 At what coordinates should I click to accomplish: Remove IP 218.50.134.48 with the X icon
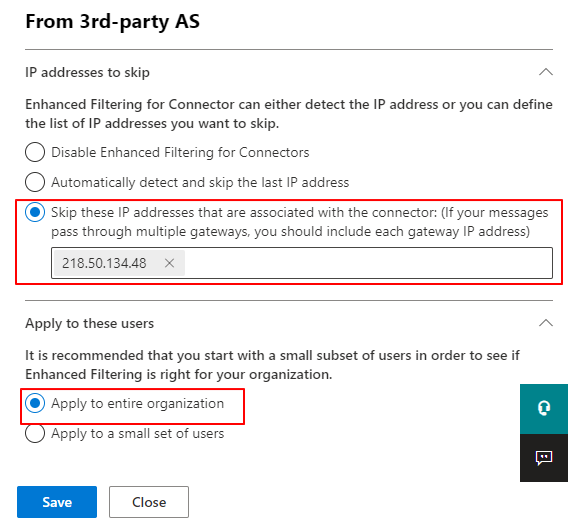(x=169, y=263)
